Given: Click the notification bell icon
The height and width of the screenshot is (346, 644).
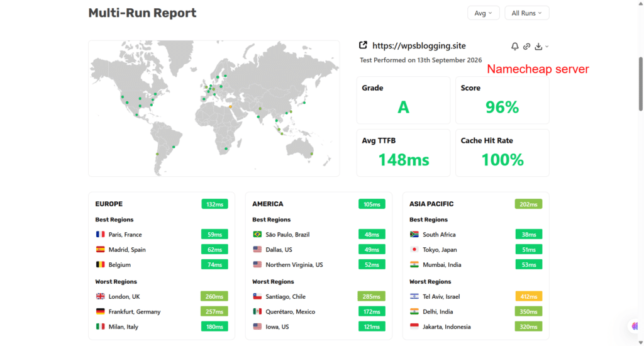Looking at the screenshot, I should click(x=514, y=47).
